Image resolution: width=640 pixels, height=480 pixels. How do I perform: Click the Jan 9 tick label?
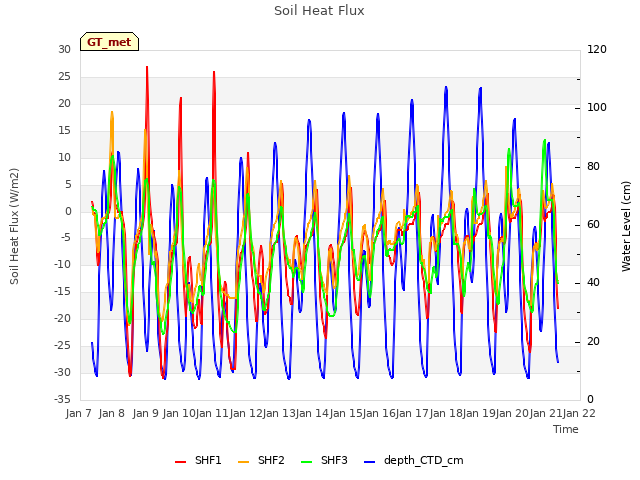145,413
